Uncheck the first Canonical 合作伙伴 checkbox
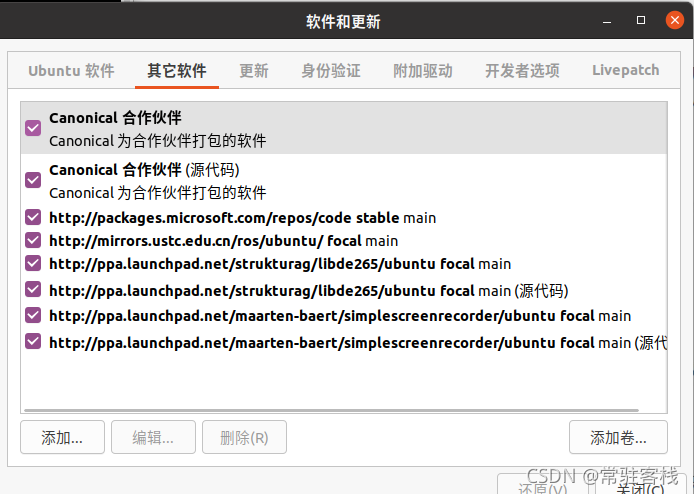Image resolution: width=694 pixels, height=494 pixels. [x=33, y=128]
